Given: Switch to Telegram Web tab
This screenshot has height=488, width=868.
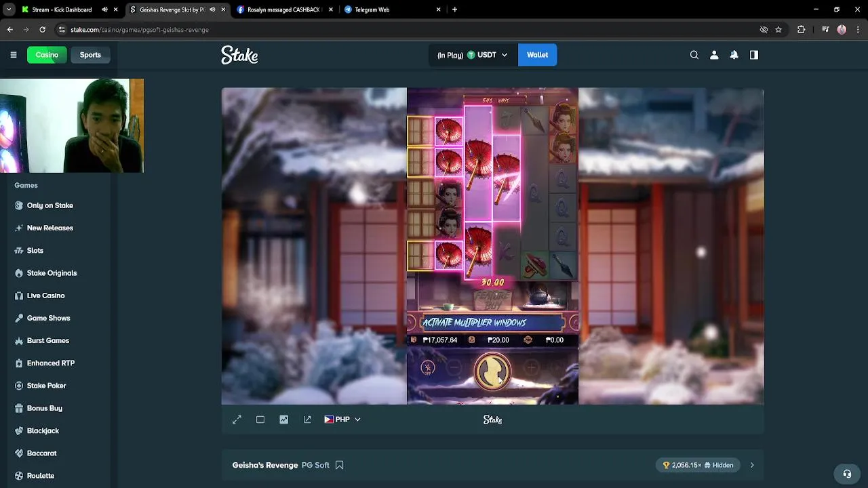Looking at the screenshot, I should pos(372,9).
